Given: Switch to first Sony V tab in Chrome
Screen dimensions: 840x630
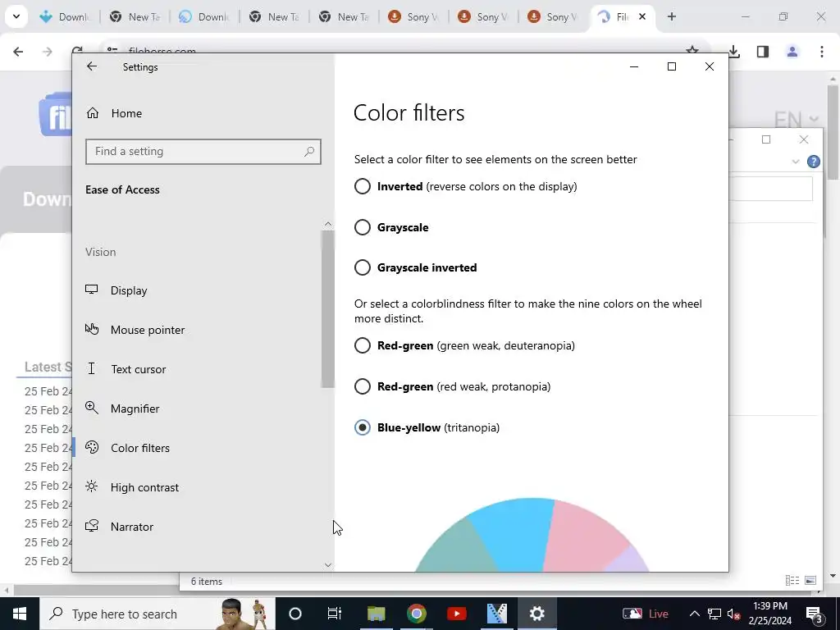Looking at the screenshot, I should click(414, 16).
